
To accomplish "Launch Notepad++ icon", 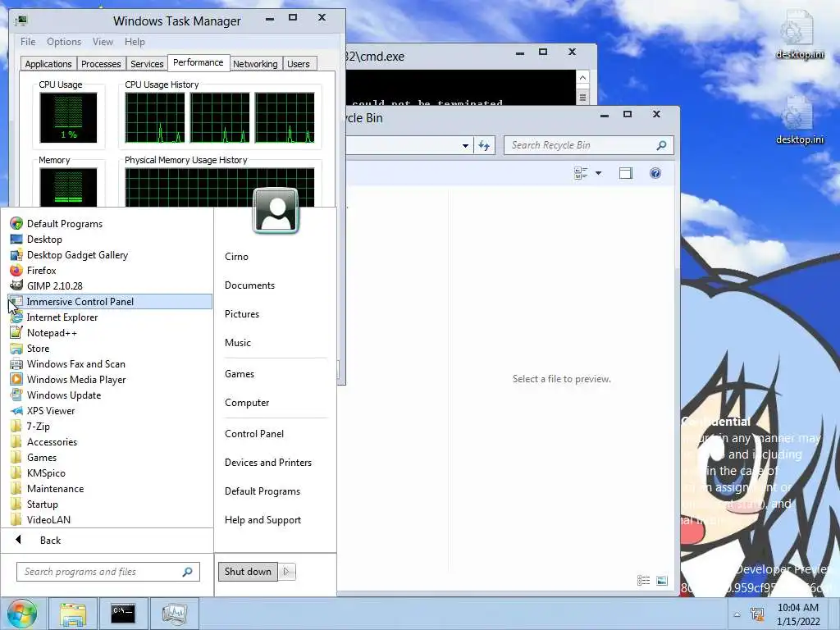I will [x=16, y=332].
